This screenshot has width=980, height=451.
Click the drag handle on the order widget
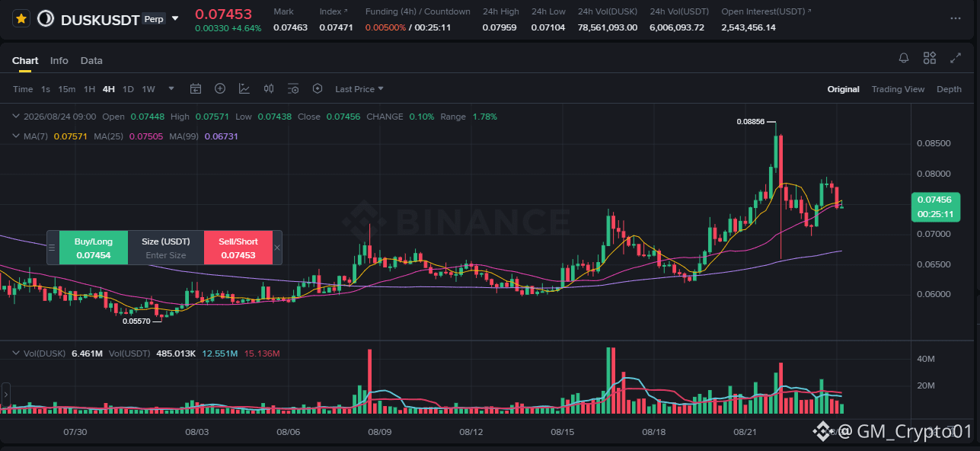[x=52, y=248]
